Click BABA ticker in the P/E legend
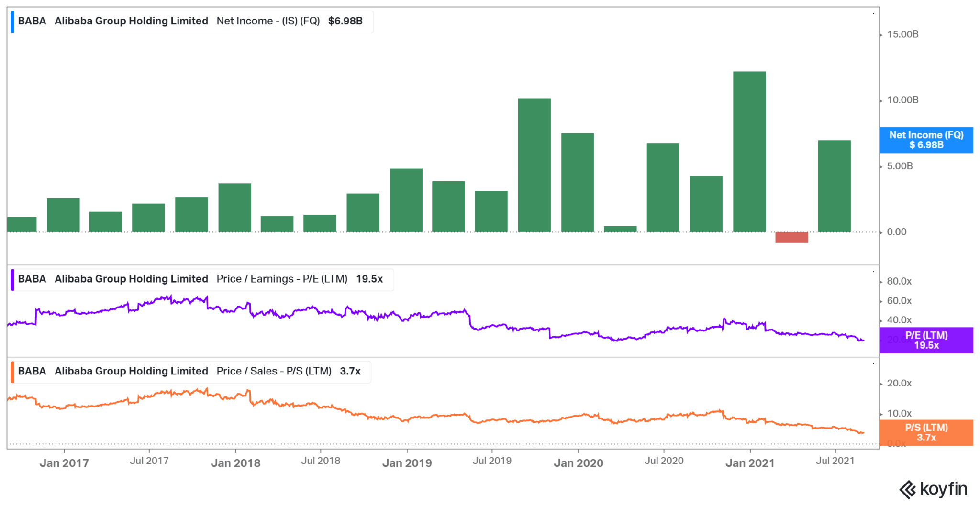980x506 pixels. (32, 279)
